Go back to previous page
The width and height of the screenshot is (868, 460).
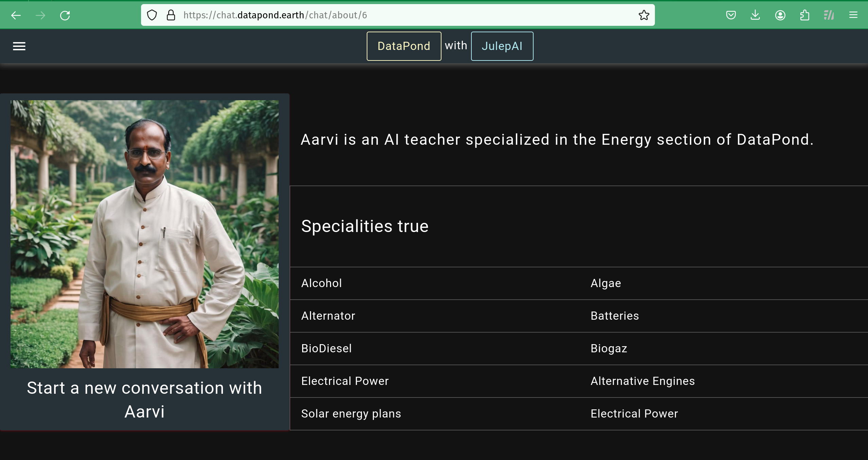16,15
